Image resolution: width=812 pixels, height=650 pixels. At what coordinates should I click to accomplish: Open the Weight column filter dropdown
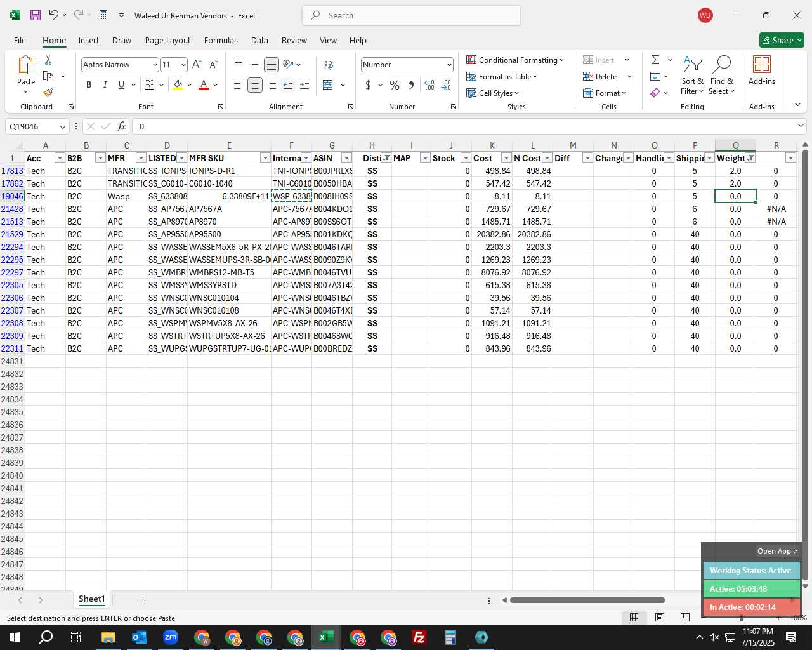[x=750, y=158]
